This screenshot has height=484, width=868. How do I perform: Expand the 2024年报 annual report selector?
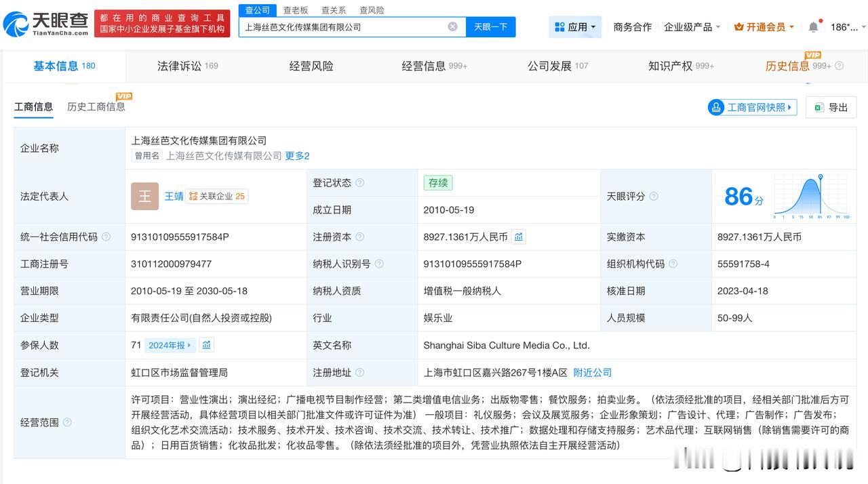pyautogui.click(x=170, y=345)
